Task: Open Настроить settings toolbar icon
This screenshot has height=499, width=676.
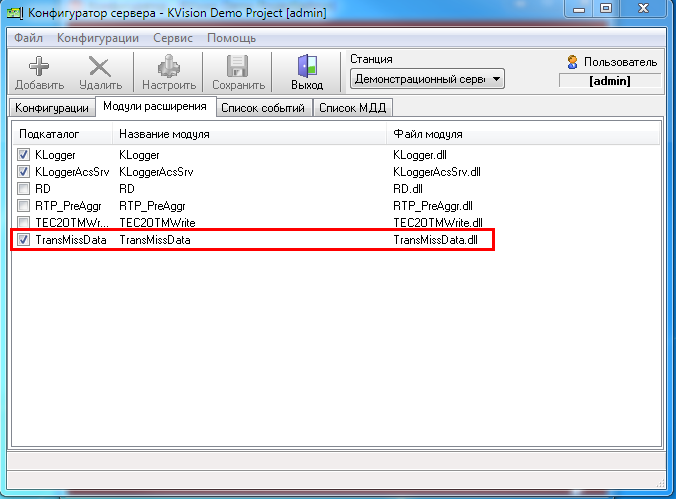Action: tap(168, 67)
